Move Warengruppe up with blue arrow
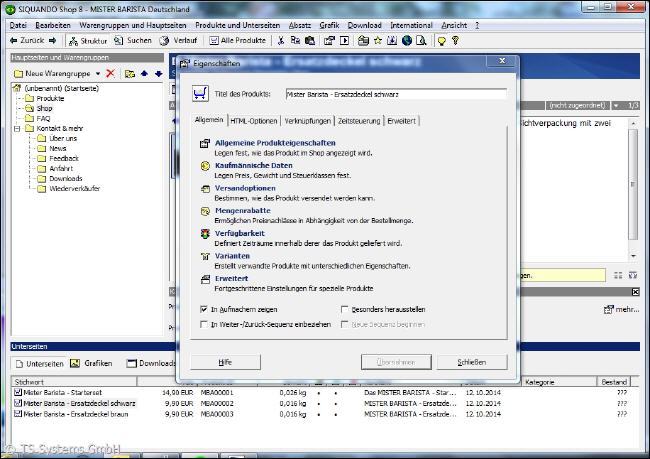 pos(144,73)
